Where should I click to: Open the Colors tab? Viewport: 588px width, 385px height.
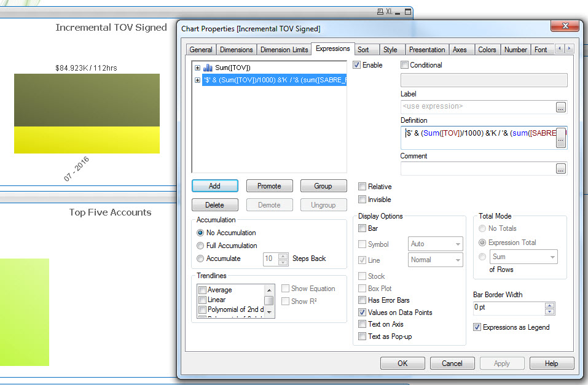click(x=487, y=50)
